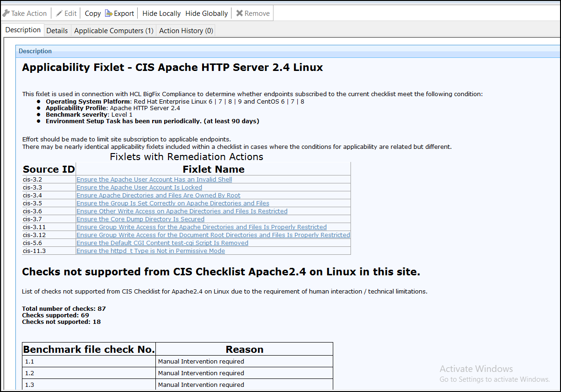Open the Other Write Access Restricted fixlet
The height and width of the screenshot is (392, 561).
(x=182, y=211)
